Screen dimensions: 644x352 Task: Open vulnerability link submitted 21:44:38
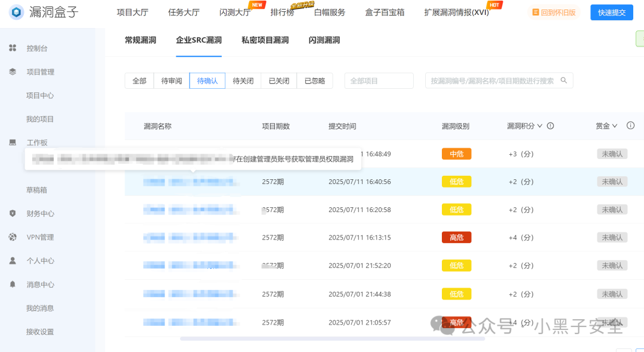point(191,294)
